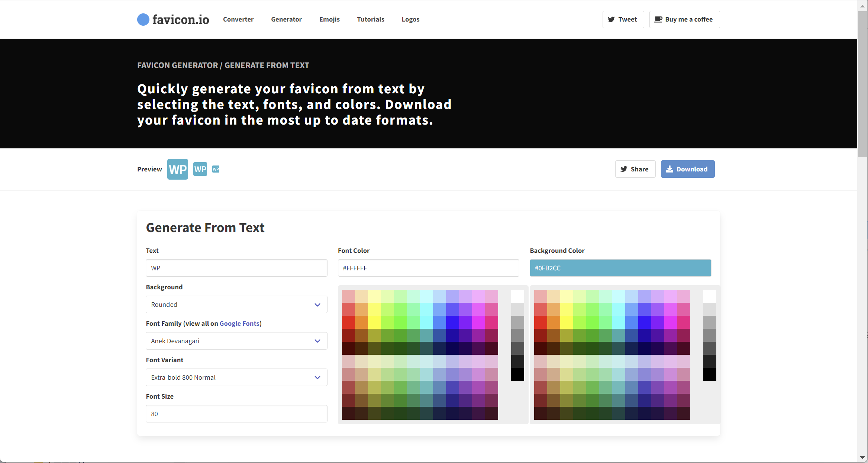This screenshot has width=868, height=463.
Task: Pick black swatch in font color grayscale column
Action: point(517,374)
